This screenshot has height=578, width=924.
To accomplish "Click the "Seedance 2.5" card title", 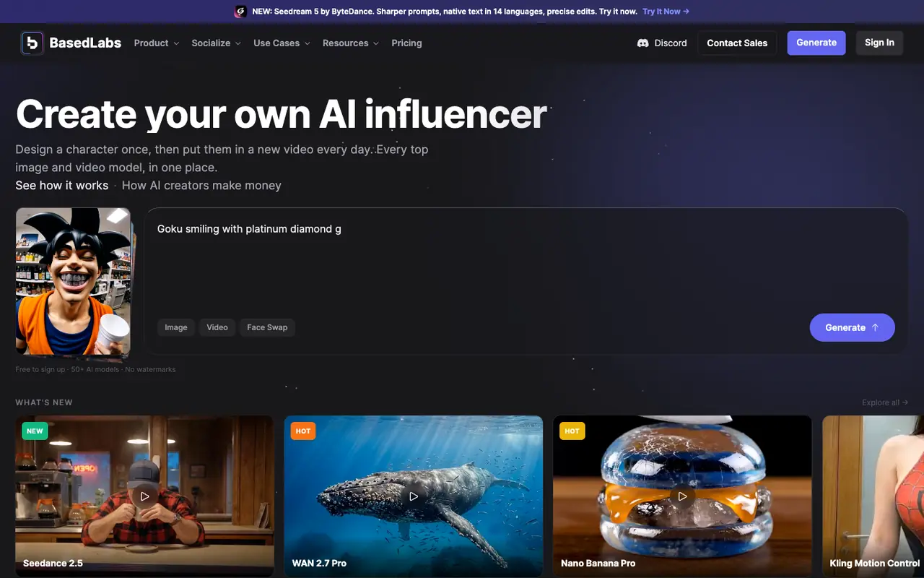I will pyautogui.click(x=53, y=563).
